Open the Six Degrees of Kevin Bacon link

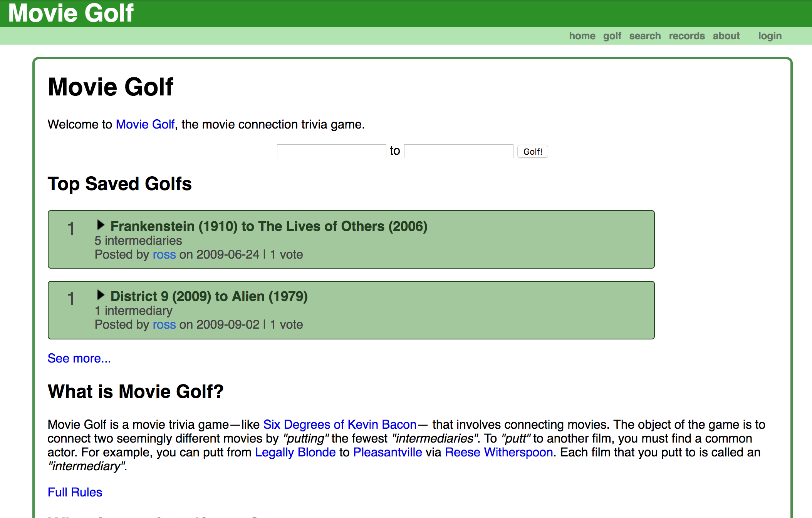coord(340,424)
